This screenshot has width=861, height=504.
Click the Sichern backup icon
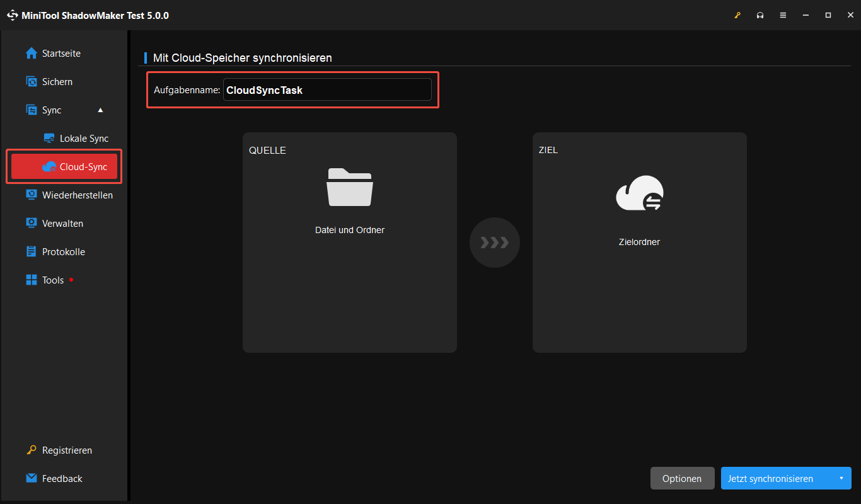click(32, 82)
